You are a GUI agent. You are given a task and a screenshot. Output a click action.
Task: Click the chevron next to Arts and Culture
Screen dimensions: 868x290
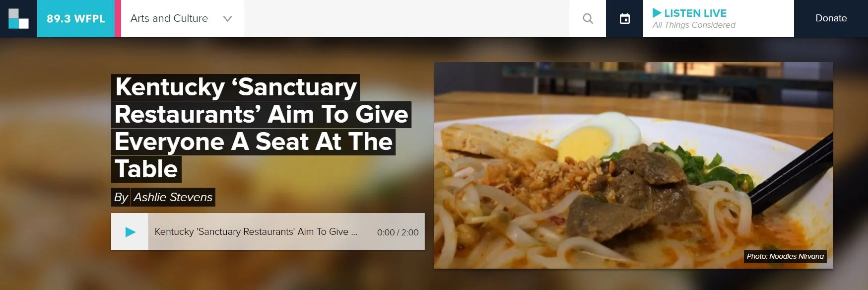tap(227, 19)
